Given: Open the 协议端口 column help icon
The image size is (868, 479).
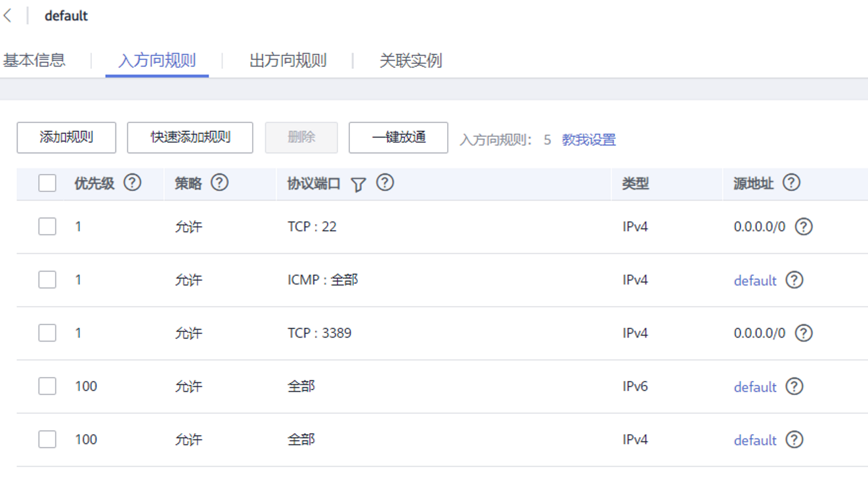Looking at the screenshot, I should [385, 183].
